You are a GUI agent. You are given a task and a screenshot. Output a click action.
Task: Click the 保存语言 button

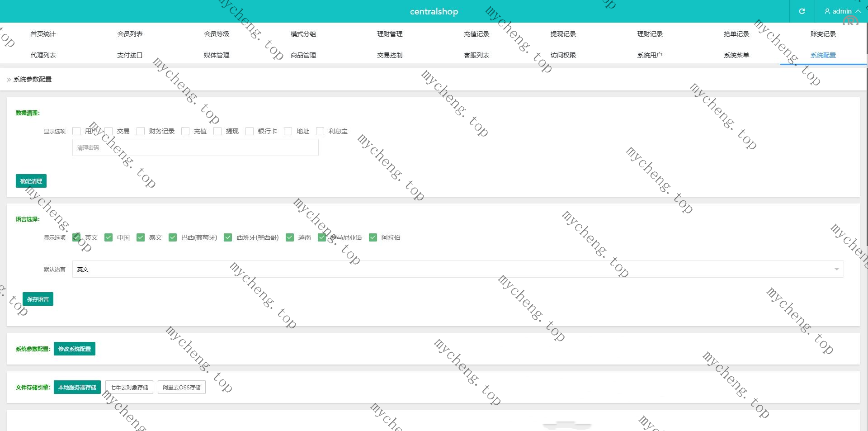[x=38, y=299]
